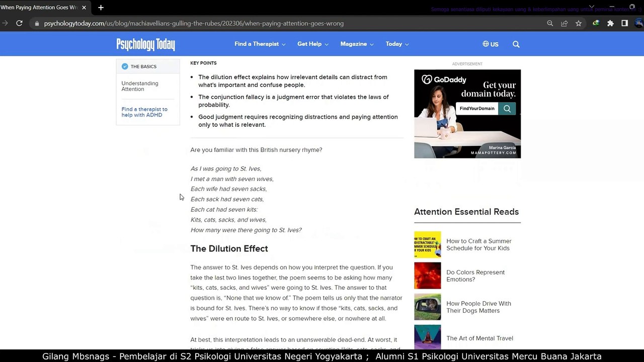Open 'The Art of Mental Travel' article link
This screenshot has width=644, height=362.
pos(479,338)
